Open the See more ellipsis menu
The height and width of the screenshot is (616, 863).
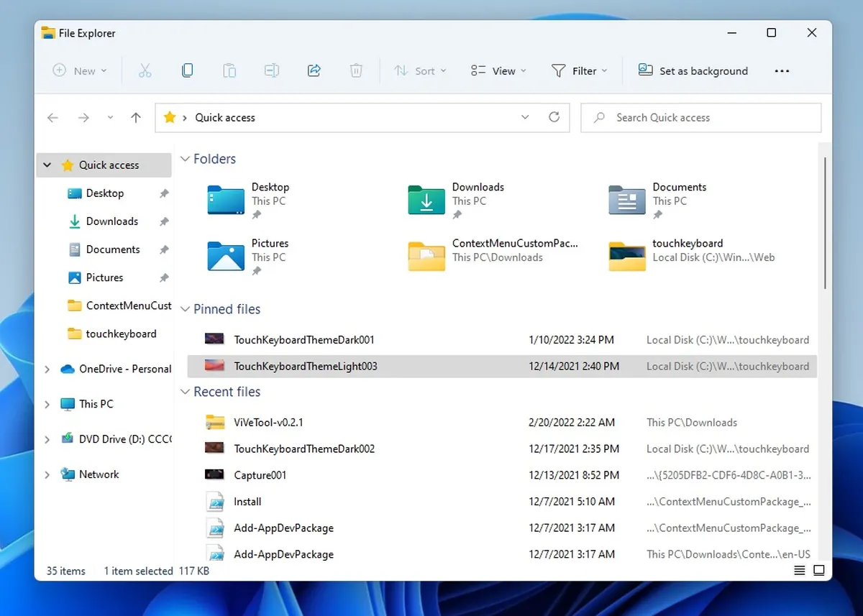[782, 70]
